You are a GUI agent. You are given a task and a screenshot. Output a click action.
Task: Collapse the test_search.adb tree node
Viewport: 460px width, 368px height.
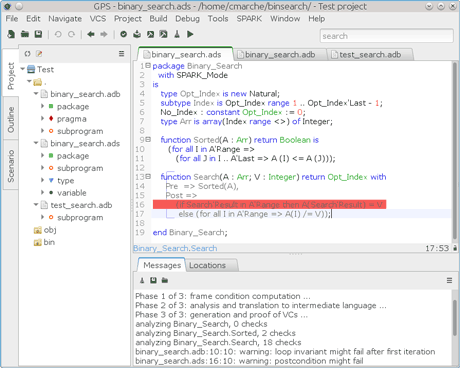(x=36, y=205)
